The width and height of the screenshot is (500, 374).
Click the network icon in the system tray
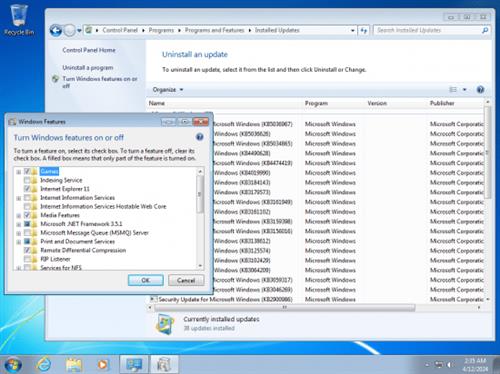(x=439, y=365)
